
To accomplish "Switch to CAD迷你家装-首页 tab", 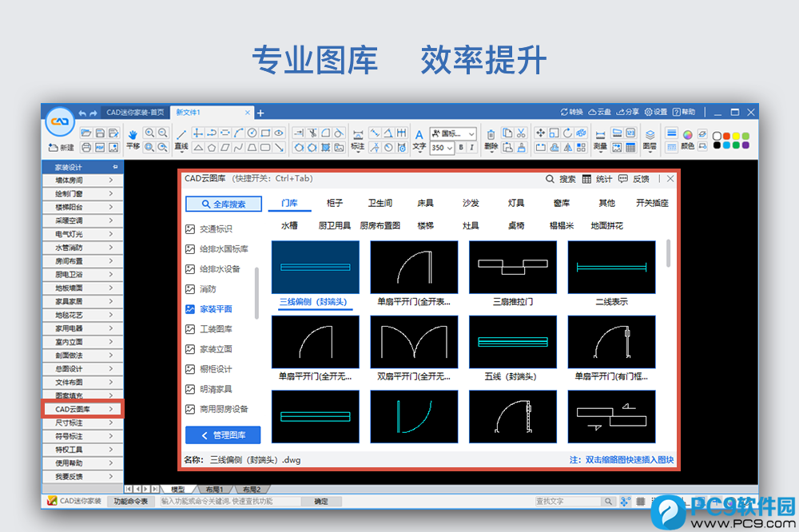I will (x=135, y=113).
